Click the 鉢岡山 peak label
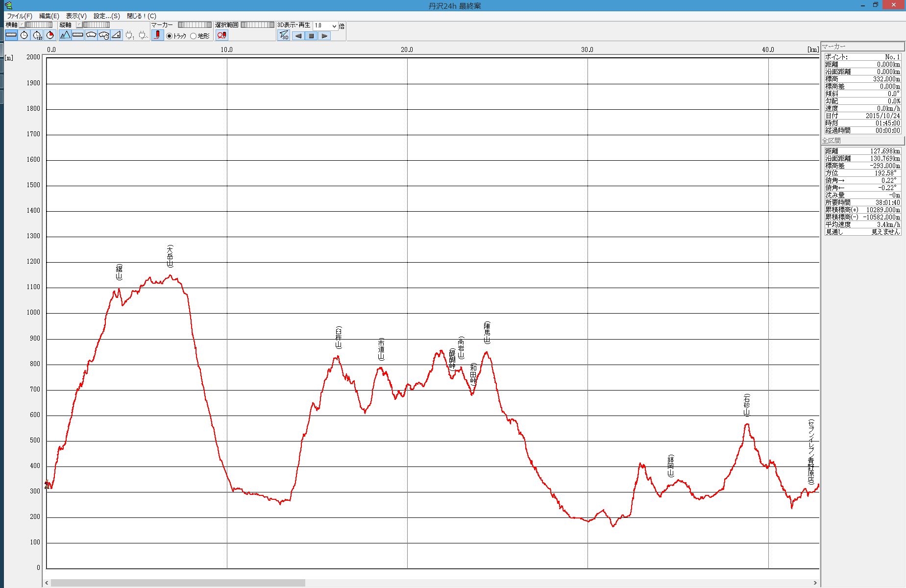906x588 pixels. click(671, 466)
